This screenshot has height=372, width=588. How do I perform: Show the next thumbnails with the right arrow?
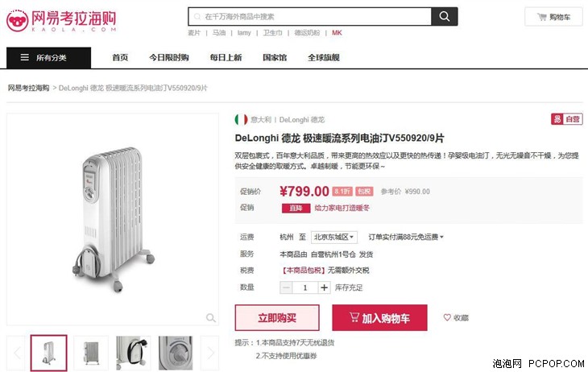coord(210,353)
